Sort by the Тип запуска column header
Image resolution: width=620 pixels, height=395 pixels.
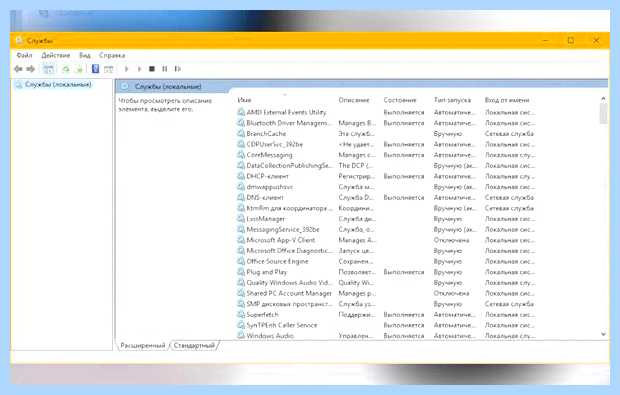(452, 100)
